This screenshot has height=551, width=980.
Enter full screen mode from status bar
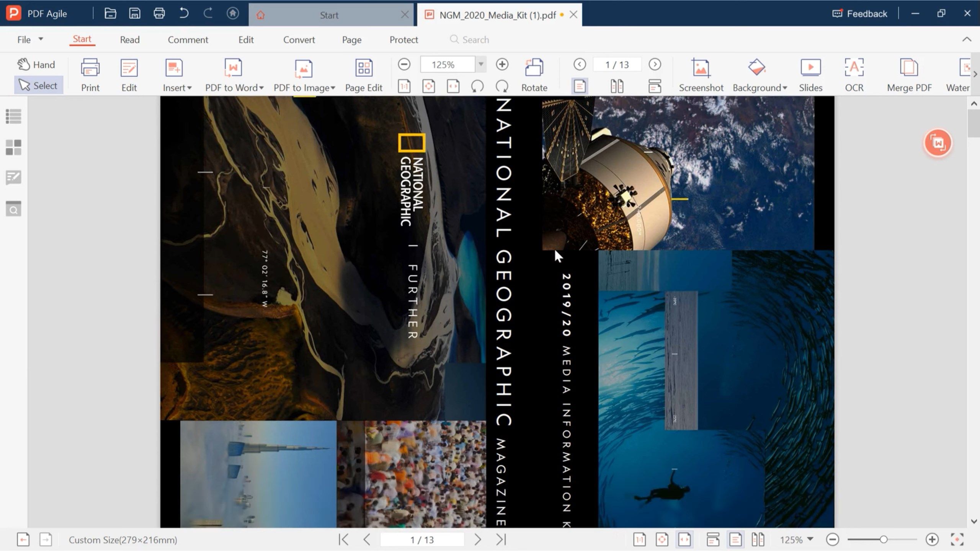[957, 540]
